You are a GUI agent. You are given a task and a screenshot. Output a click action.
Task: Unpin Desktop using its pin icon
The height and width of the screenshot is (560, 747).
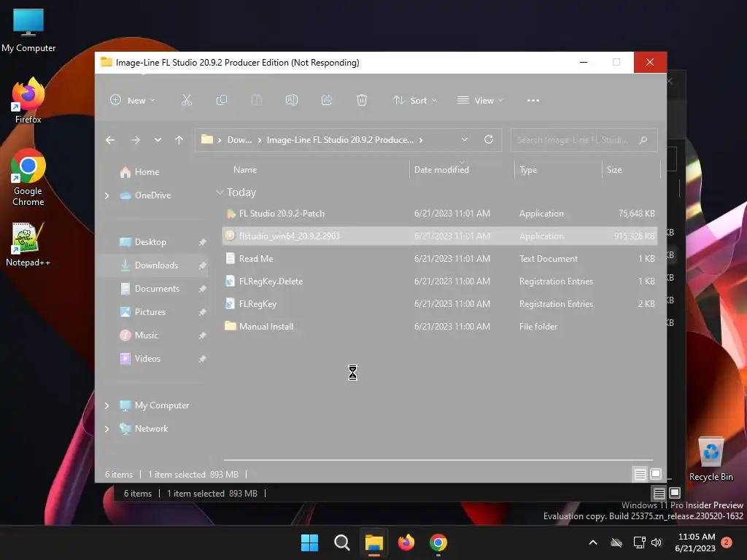pos(203,242)
